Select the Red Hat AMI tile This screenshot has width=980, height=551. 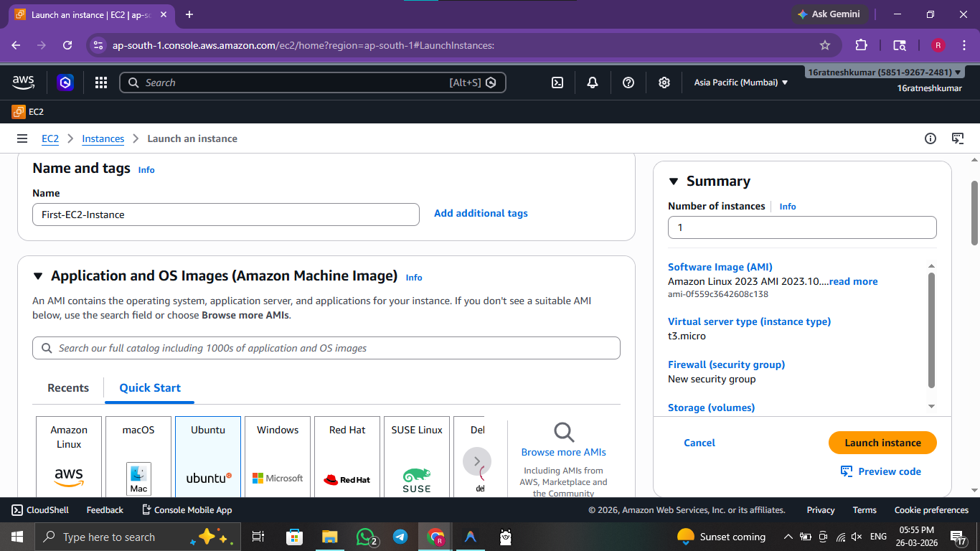point(347,456)
